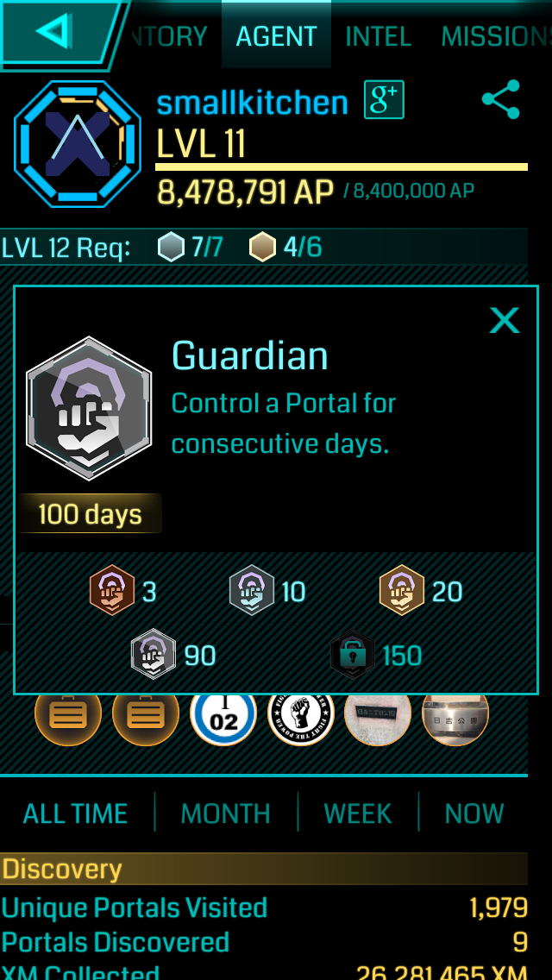Tap the locked 150-day onyx badge
Image resolution: width=552 pixels, height=980 pixels.
pyautogui.click(x=353, y=655)
